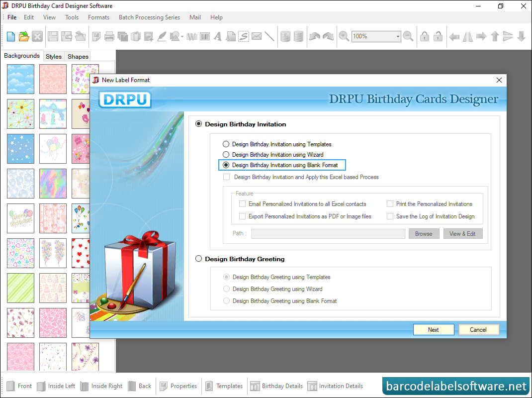Enable Print the Personalized Invitations checkbox
The image size is (532, 398).
pyautogui.click(x=390, y=204)
